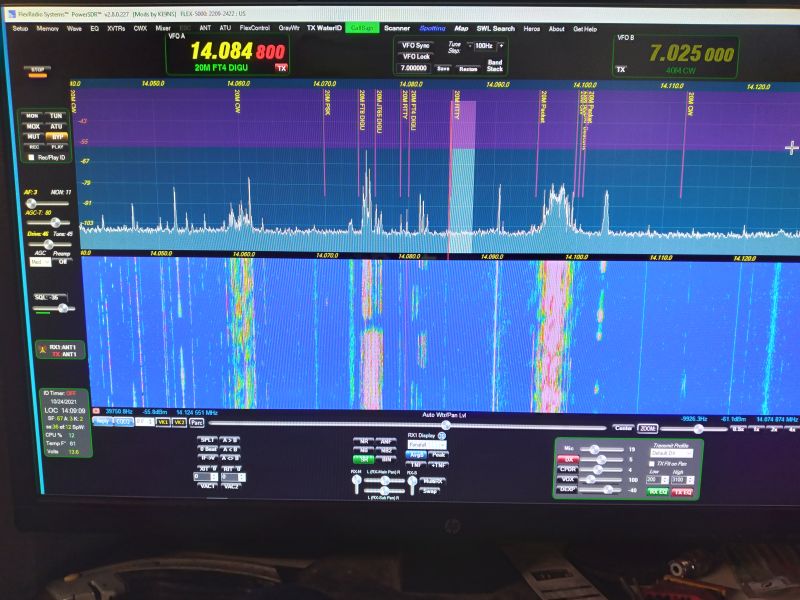Screen dimensions: 800x600
Task: Adjust the AGC-T slider
Action: 49,222
